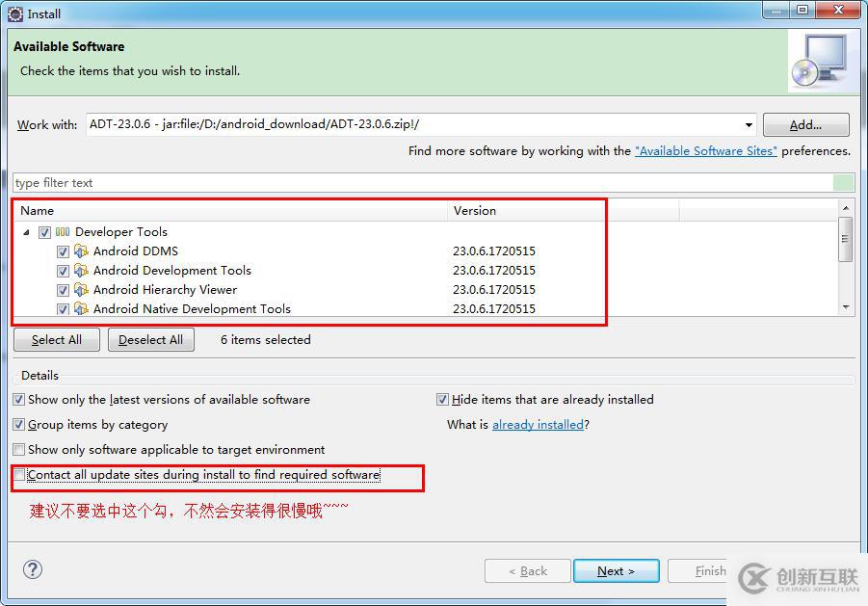This screenshot has width=868, height=606.
Task: Click the Android DDMS feature icon
Action: coord(81,251)
